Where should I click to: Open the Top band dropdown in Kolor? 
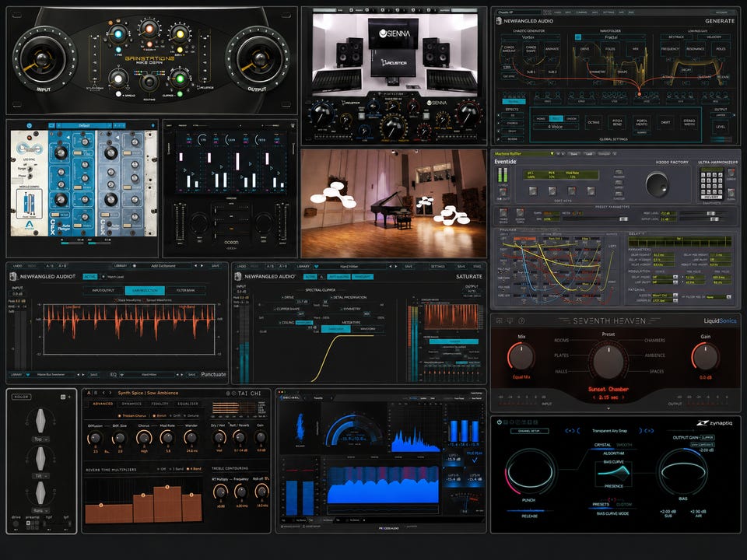40,439
